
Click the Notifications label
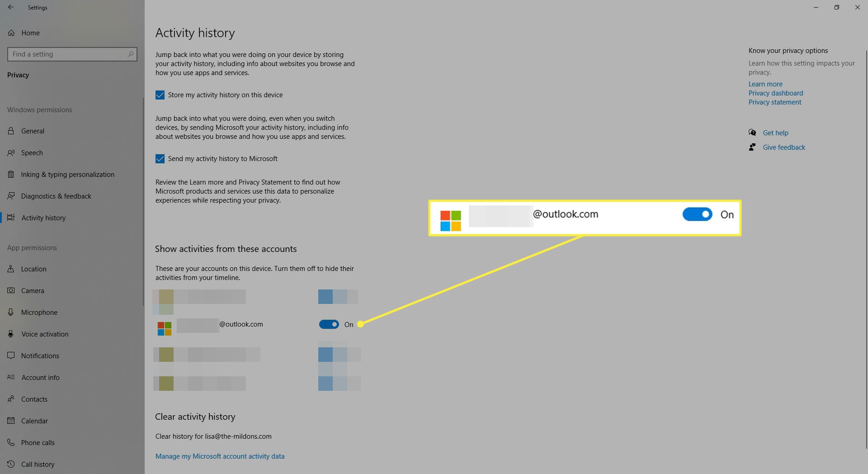click(40, 356)
